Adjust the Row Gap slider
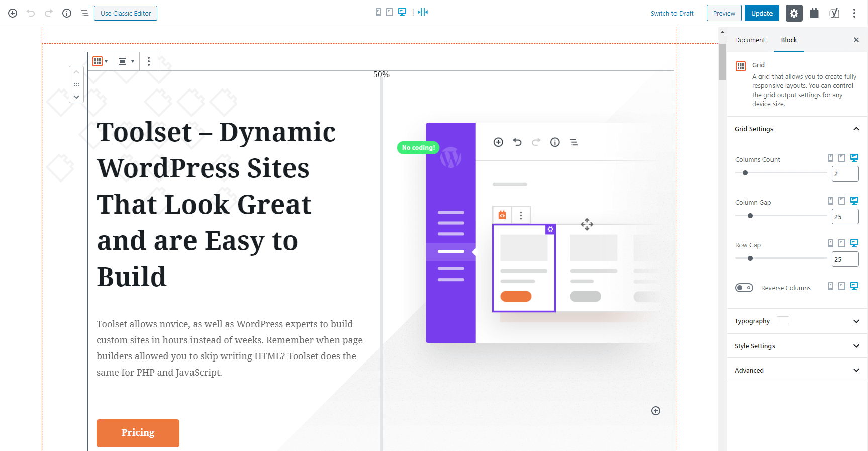The height and width of the screenshot is (451, 868). tap(781, 258)
